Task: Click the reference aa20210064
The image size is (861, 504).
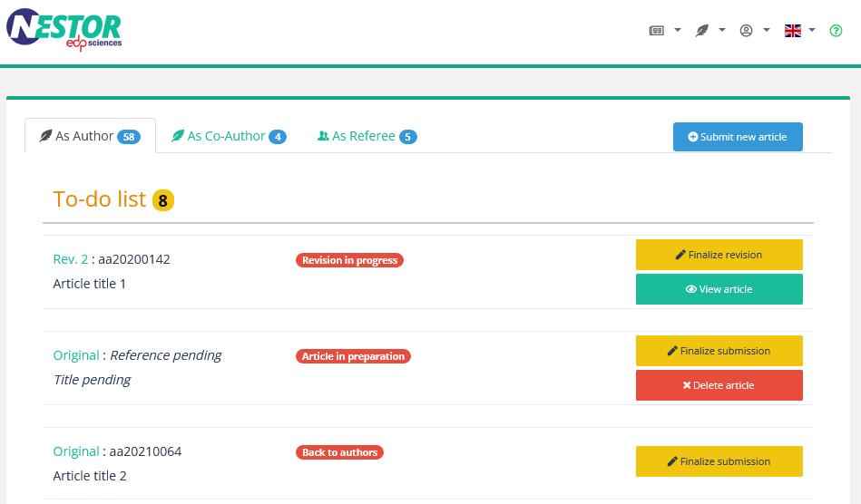Action: pyautogui.click(x=145, y=451)
